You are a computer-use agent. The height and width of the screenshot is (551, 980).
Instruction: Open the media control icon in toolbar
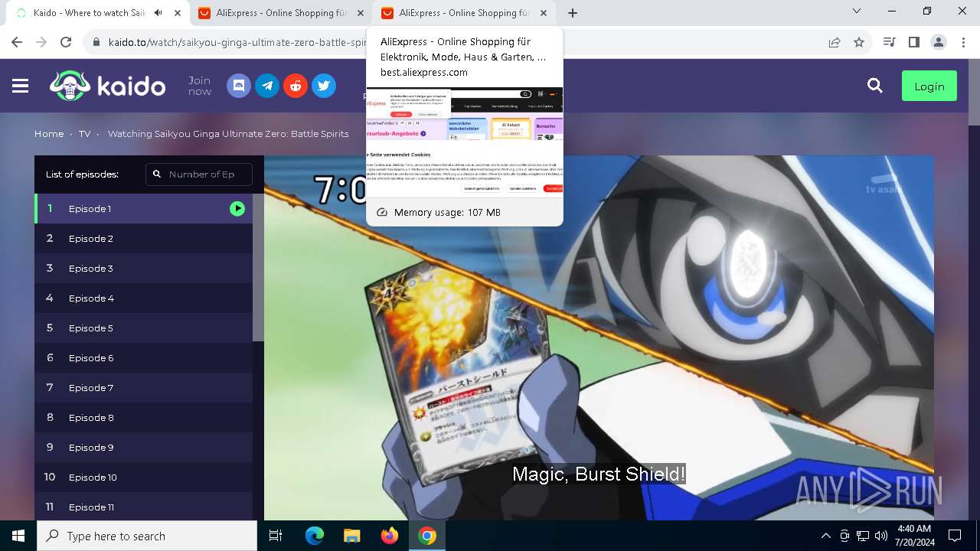pos(889,42)
